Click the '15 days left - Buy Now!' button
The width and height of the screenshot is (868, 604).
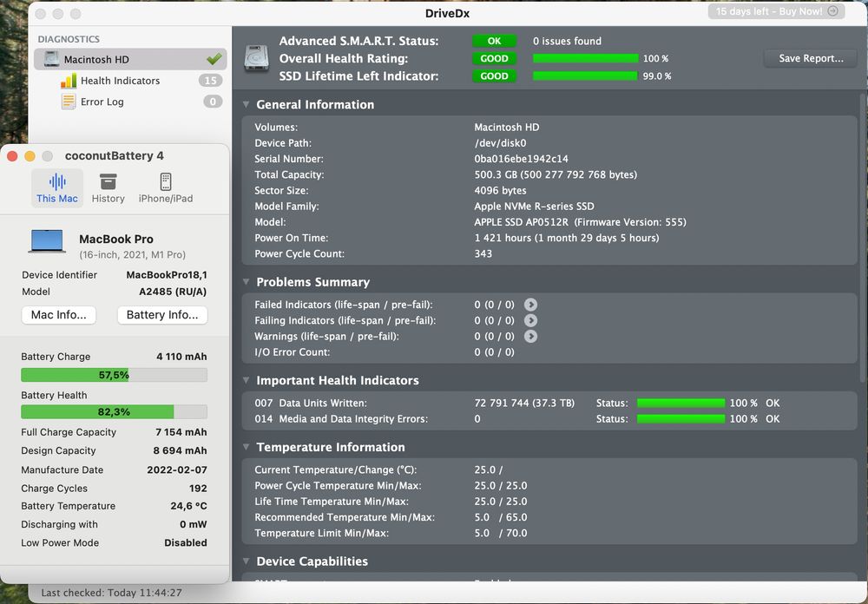pyautogui.click(x=776, y=11)
